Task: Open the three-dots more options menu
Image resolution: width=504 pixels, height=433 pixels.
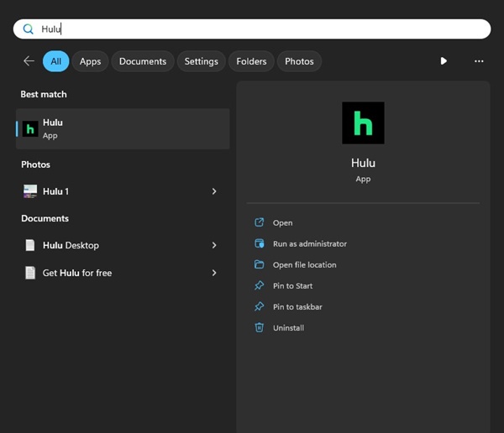Action: (x=479, y=61)
